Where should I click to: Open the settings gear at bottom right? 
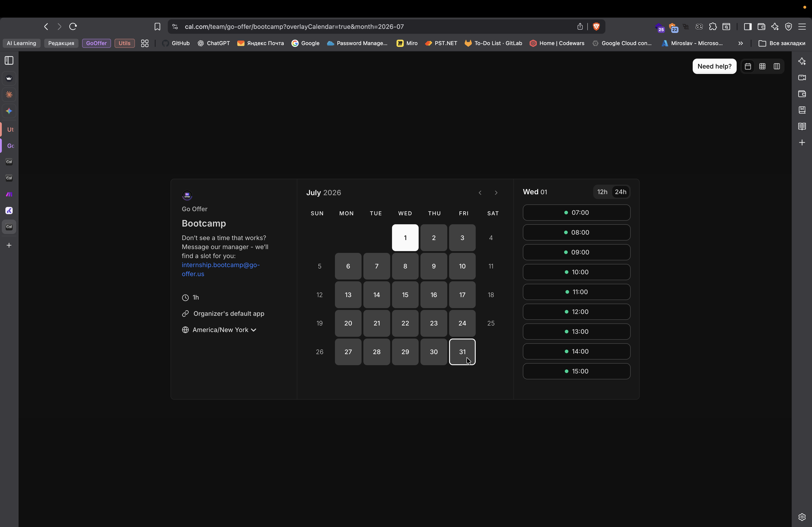pos(802,517)
